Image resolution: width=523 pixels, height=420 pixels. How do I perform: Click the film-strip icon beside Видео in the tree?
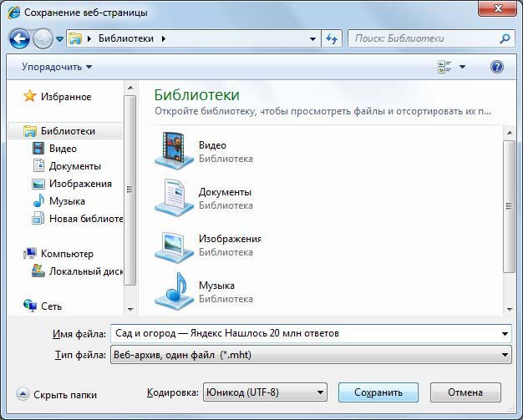pyautogui.click(x=38, y=148)
